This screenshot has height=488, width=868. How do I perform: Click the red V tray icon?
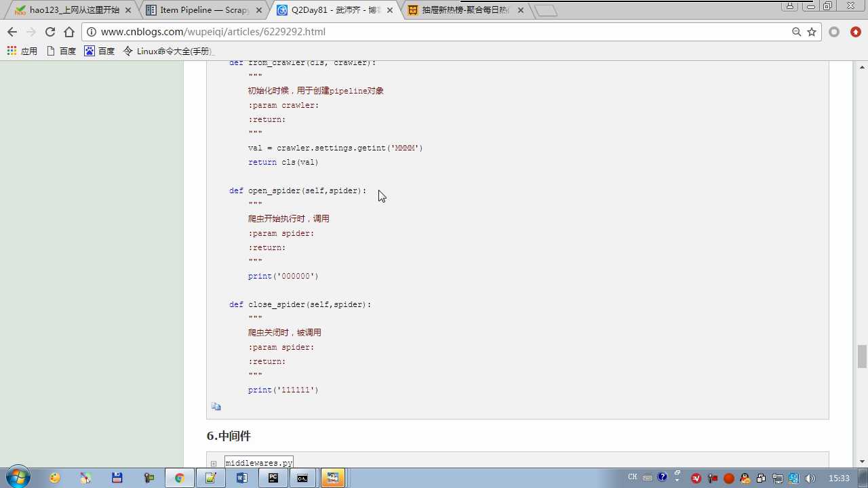coord(696,479)
